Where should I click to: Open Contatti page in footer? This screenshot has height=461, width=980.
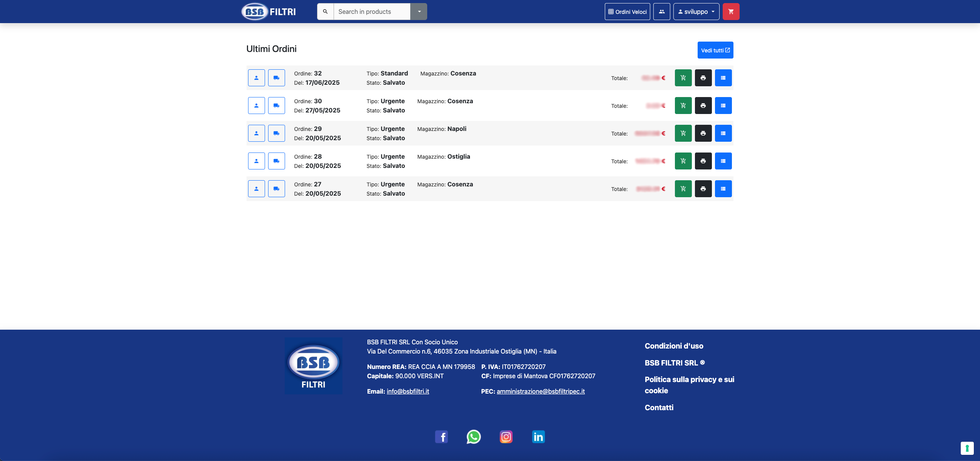(x=659, y=407)
